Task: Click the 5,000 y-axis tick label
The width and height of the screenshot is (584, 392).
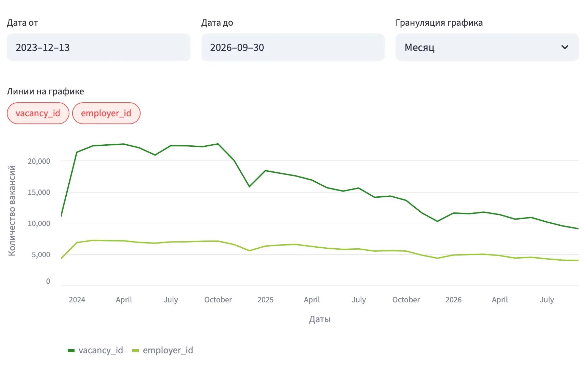Action: point(41,254)
